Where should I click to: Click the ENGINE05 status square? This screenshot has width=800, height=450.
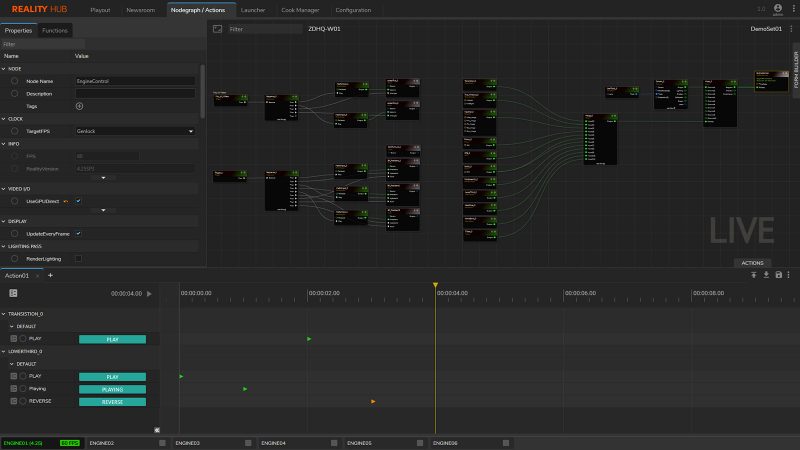point(420,443)
